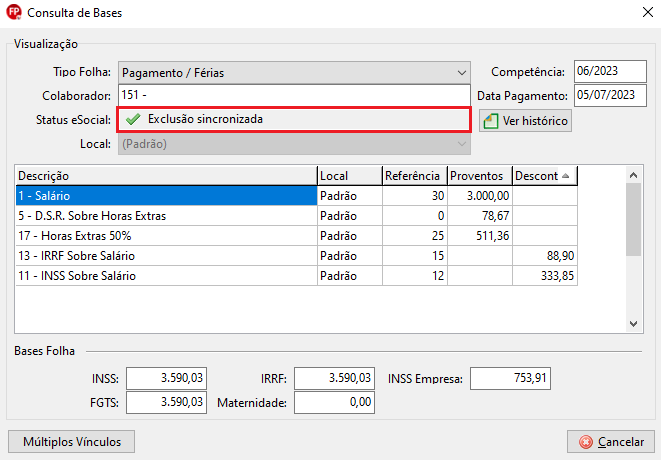Sort by the Referência column header
The height and width of the screenshot is (460, 661).
(x=415, y=176)
